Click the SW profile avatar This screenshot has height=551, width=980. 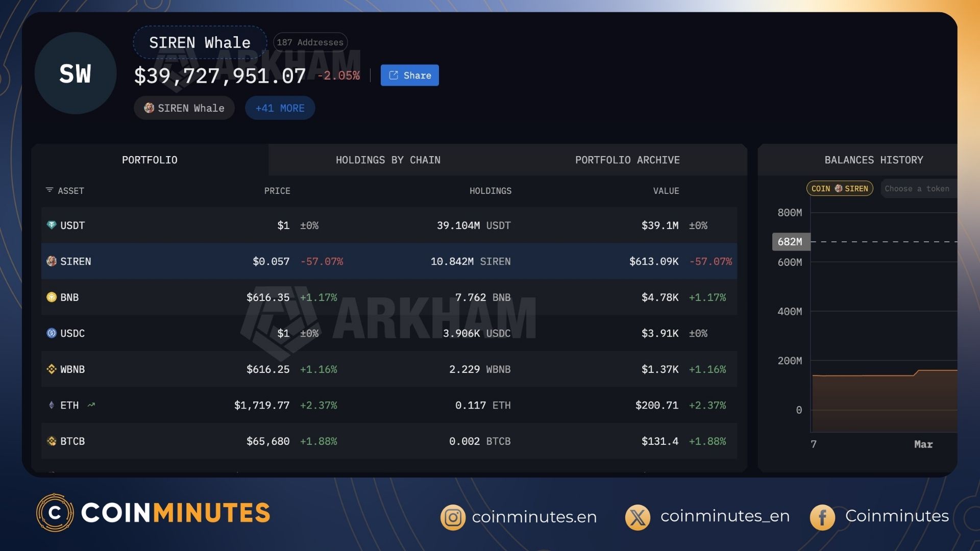point(76,73)
